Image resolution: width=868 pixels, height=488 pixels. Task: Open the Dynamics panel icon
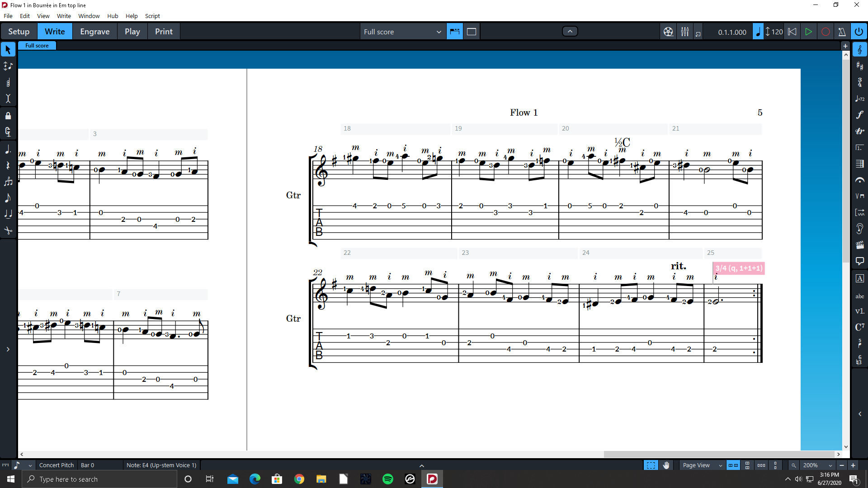click(x=859, y=115)
